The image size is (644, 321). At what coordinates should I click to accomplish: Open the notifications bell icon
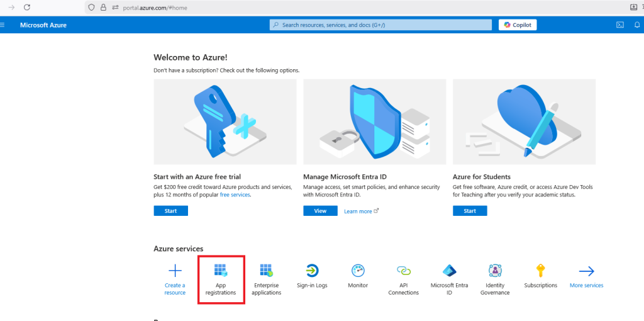click(637, 25)
